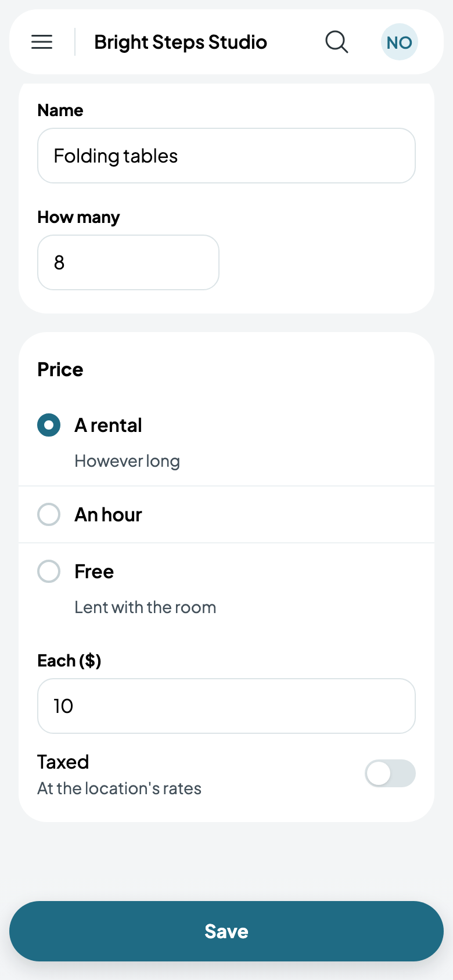Select the How many quantity field
Viewport: 453px width, 980px height.
128,262
